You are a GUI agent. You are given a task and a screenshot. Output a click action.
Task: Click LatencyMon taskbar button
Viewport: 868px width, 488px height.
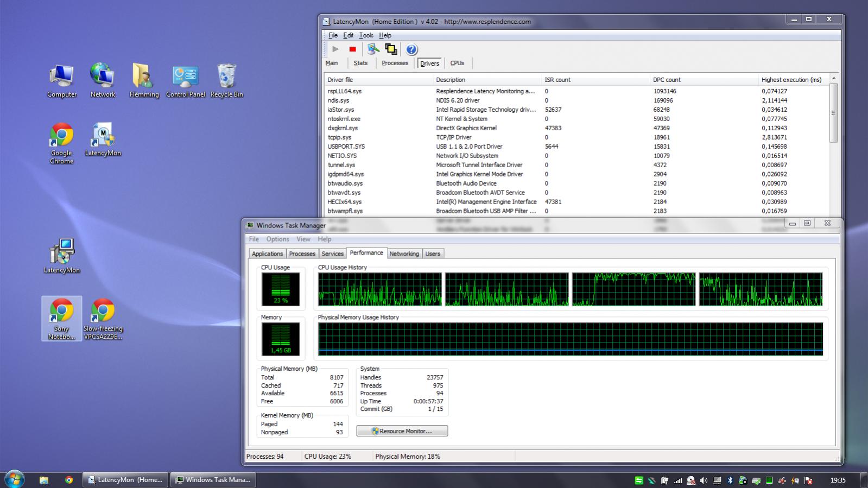click(x=125, y=480)
